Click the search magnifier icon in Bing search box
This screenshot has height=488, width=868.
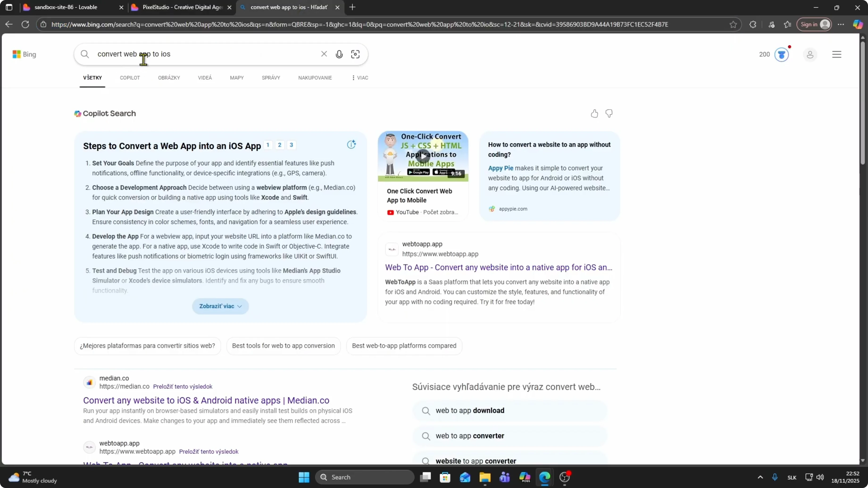tap(85, 54)
